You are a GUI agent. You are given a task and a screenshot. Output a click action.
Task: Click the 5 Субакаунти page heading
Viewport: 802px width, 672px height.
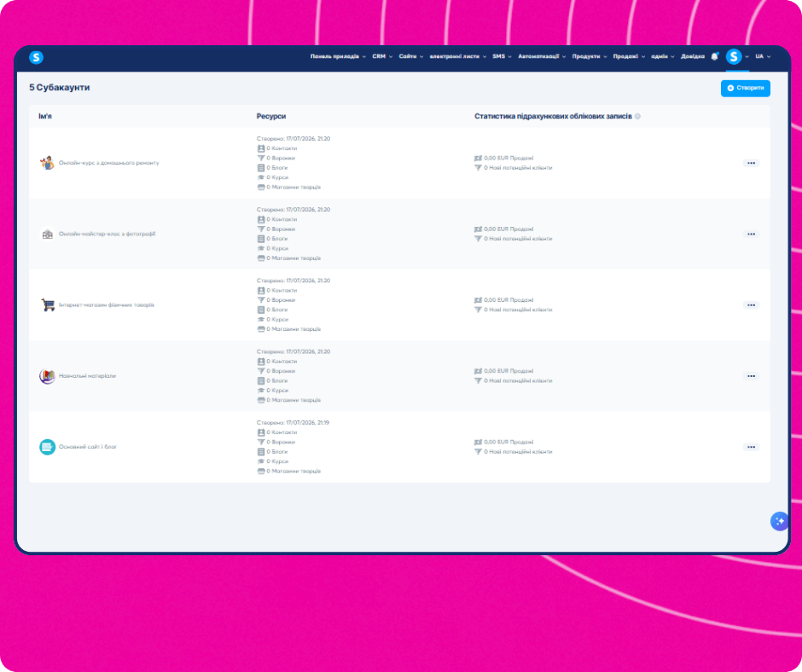coord(60,88)
